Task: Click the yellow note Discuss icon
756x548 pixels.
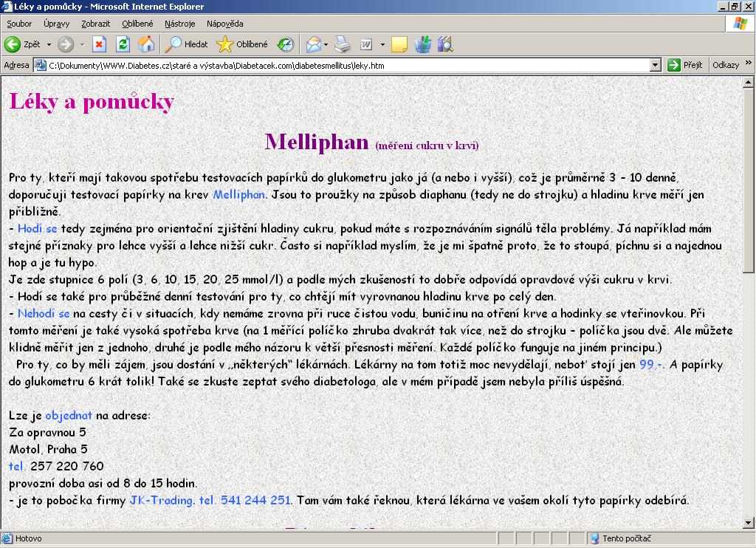Action: [399, 44]
